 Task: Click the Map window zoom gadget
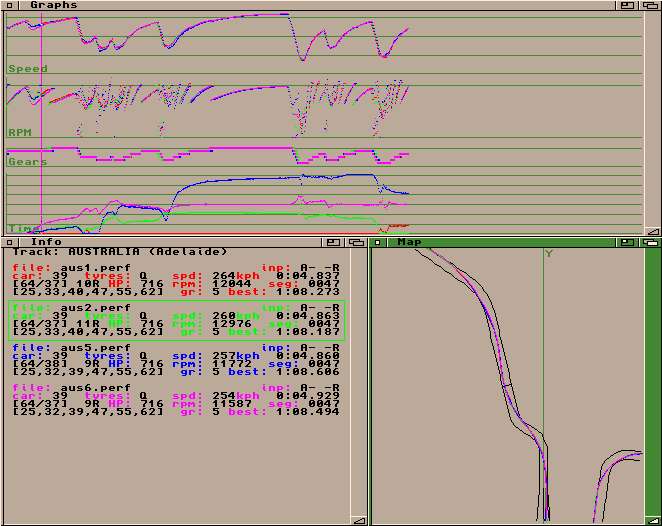coord(627,242)
